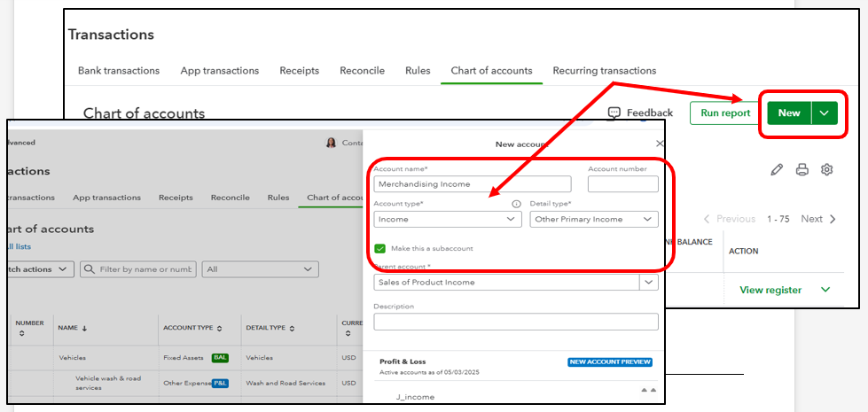Open Rules tab in back window
868x412 pixels.
click(418, 71)
